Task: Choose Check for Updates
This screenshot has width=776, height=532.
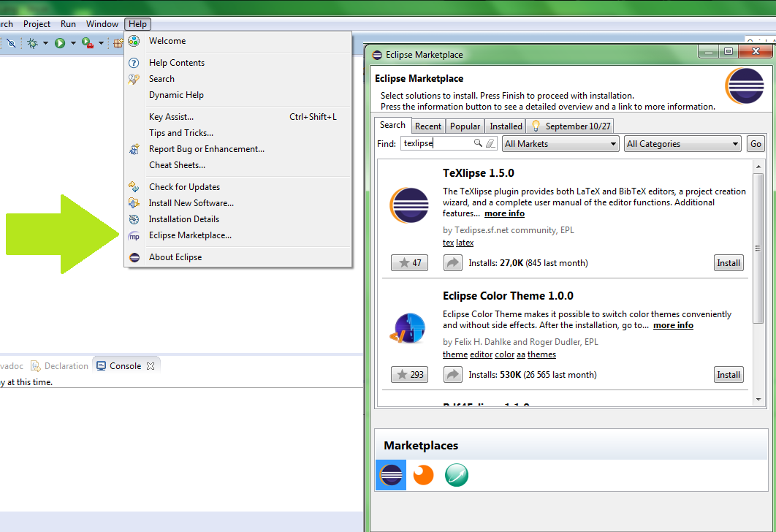Action: (x=238, y=187)
